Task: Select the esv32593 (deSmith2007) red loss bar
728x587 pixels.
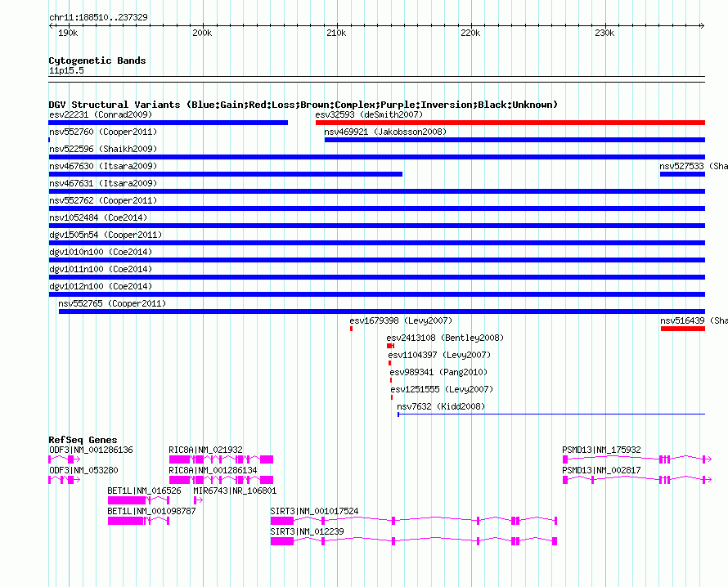Action: click(x=510, y=123)
